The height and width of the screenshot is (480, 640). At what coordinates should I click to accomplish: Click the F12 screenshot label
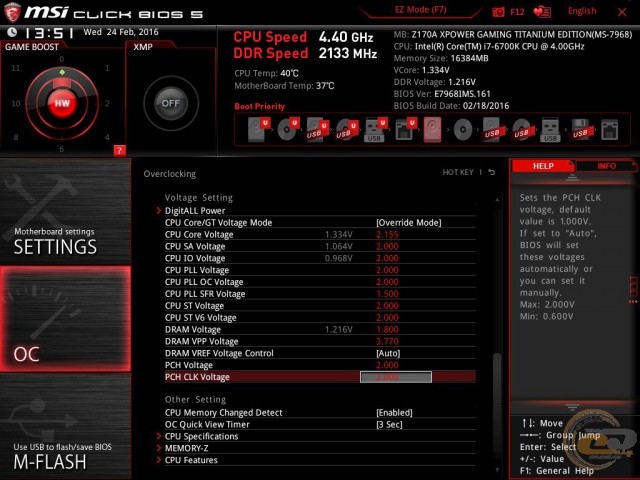tap(517, 12)
